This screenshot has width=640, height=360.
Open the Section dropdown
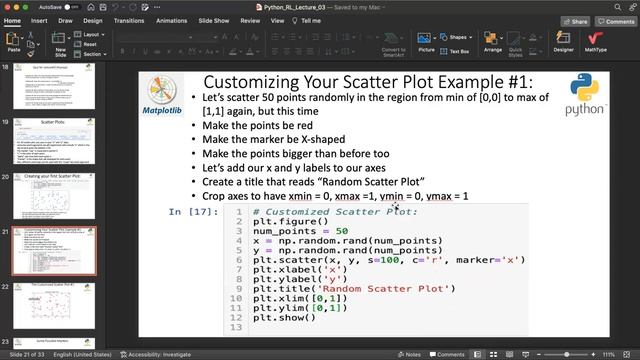click(91, 54)
